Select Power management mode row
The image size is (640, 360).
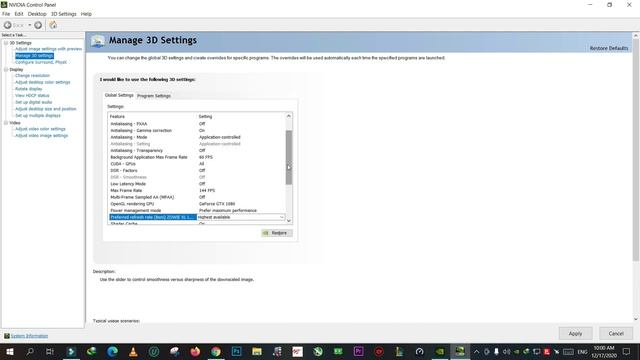click(197, 211)
